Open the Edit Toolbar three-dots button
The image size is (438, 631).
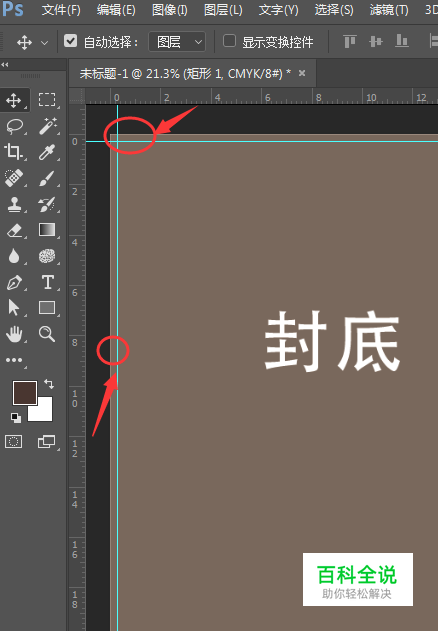click(x=14, y=360)
